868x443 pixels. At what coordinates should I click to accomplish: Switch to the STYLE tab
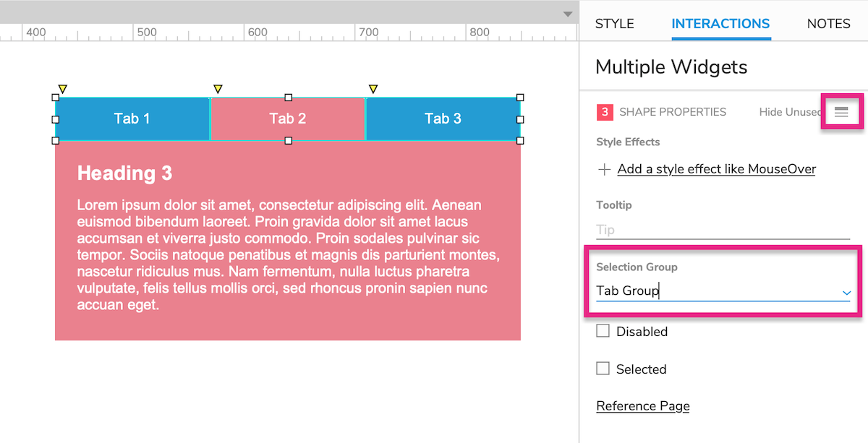615,24
